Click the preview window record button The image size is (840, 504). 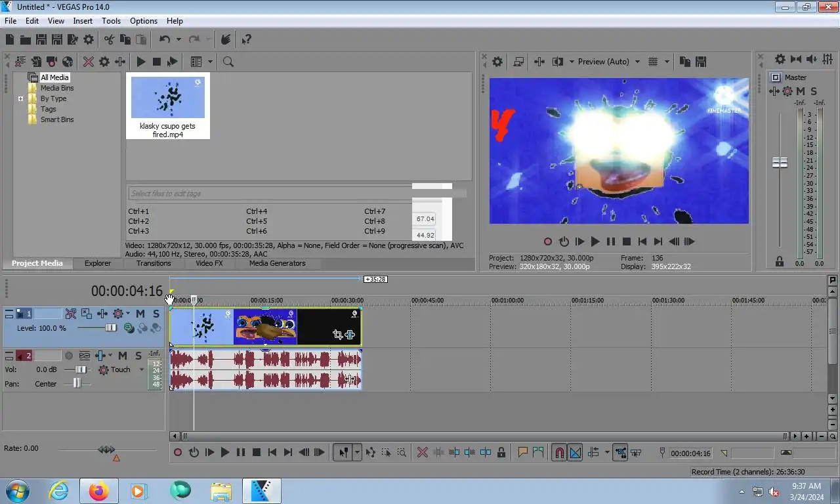[x=548, y=241]
